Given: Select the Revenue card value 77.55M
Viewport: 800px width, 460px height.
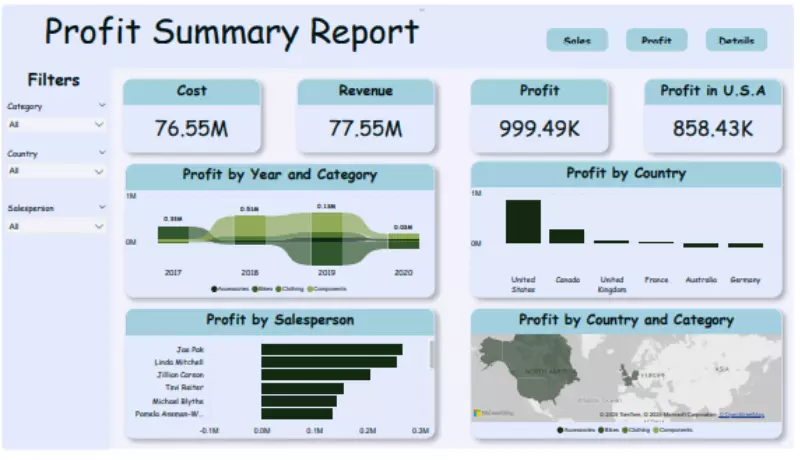Looking at the screenshot, I should pos(365,129).
